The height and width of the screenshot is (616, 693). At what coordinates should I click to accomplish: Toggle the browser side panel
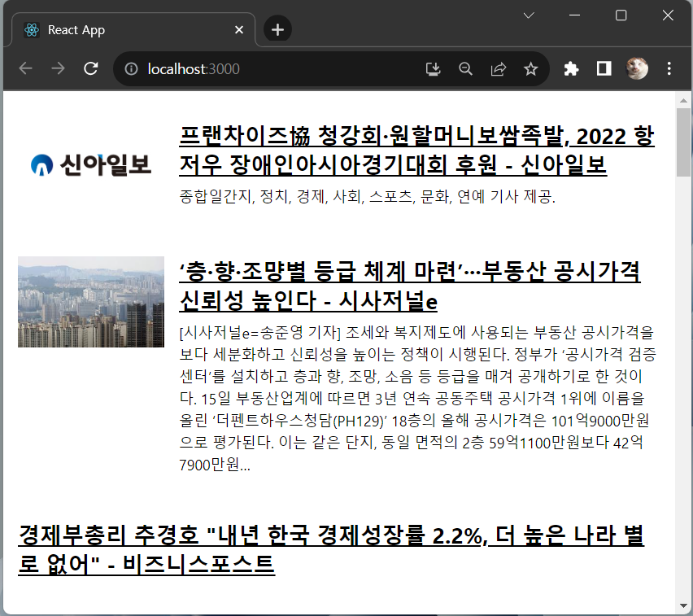(604, 68)
